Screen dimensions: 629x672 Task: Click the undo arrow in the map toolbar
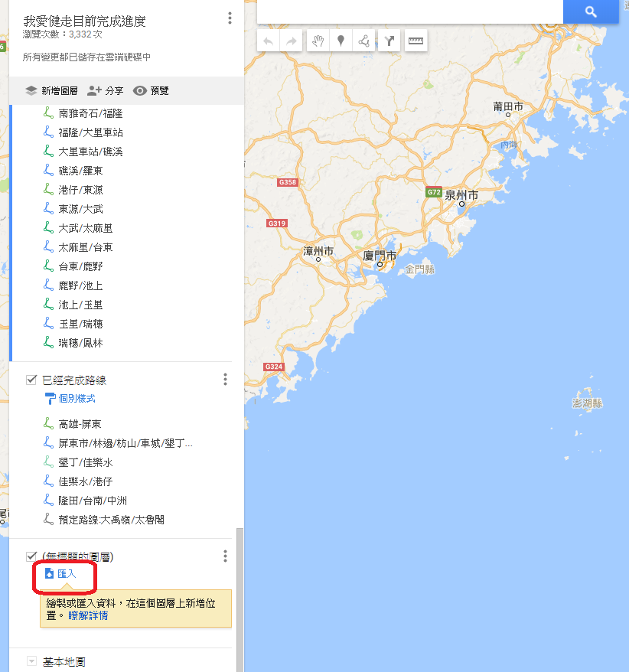[x=269, y=41]
